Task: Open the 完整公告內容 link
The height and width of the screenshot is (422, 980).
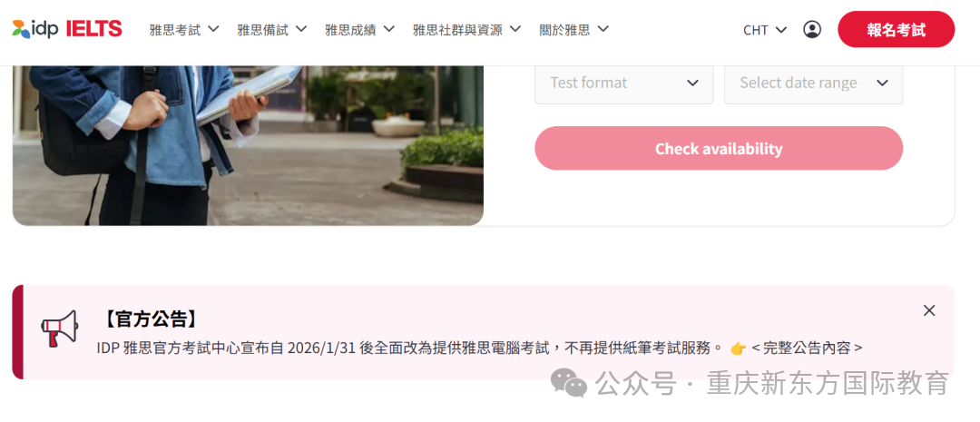Action: pyautogui.click(x=807, y=348)
